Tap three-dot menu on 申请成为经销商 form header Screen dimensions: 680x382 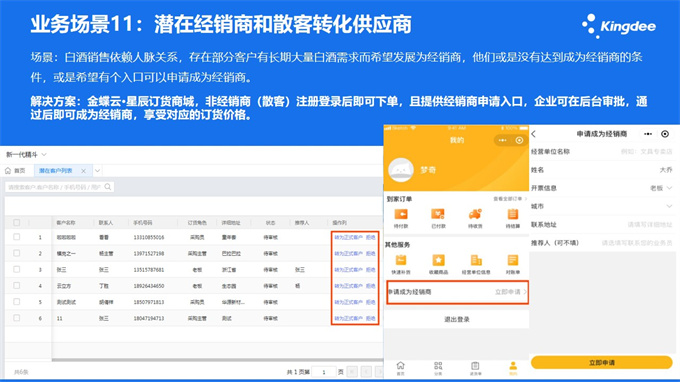coord(648,134)
